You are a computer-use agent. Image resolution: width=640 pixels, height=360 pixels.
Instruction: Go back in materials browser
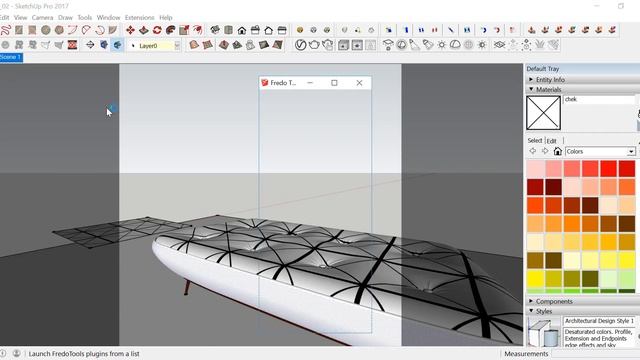coord(533,151)
